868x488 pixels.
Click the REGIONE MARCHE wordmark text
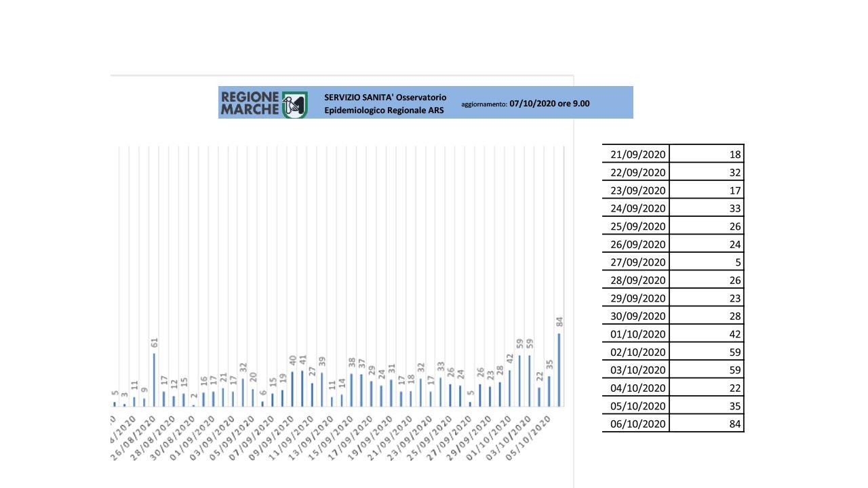pos(250,104)
